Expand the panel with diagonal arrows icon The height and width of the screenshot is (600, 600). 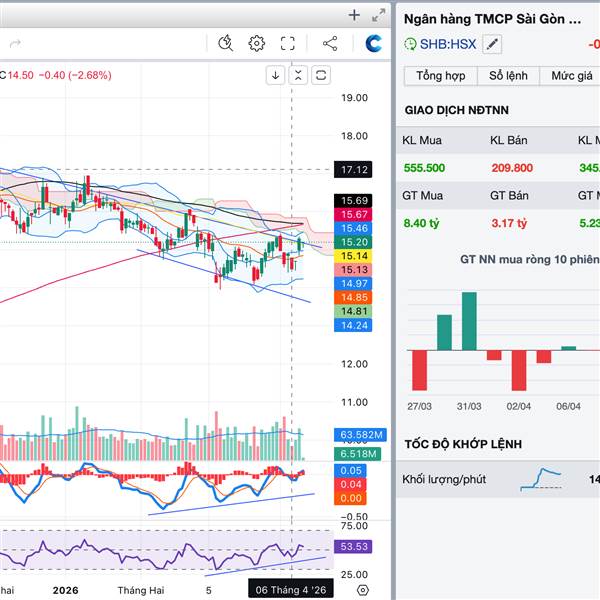pos(378,15)
